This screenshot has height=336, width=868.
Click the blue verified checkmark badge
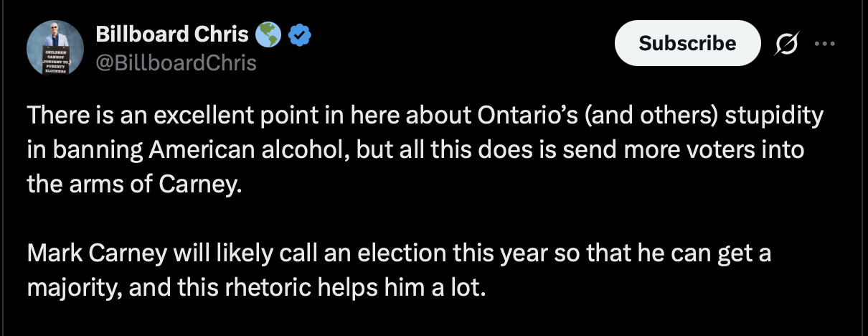pos(299,35)
